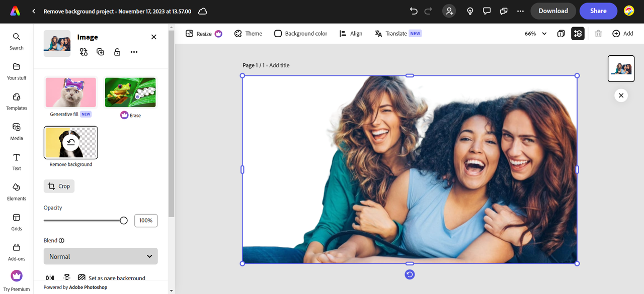644x294 pixels.
Task: Open Background color picker
Action: point(300,34)
